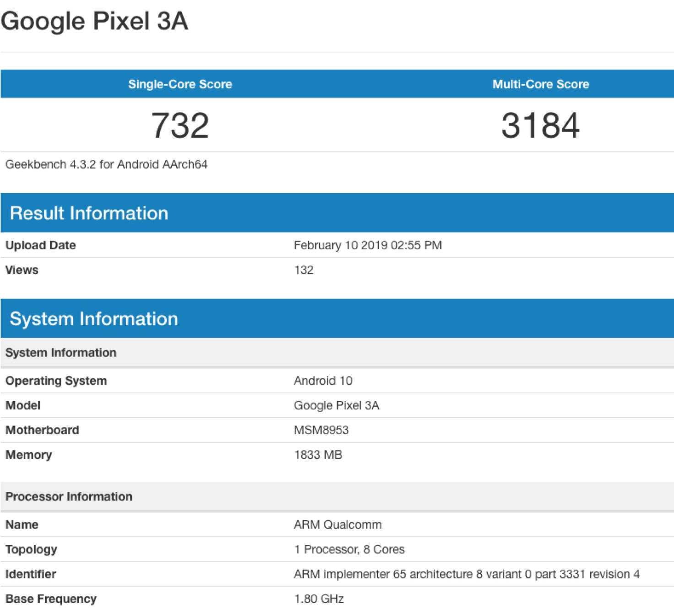The height and width of the screenshot is (616, 674).
Task: Click the Google Pixel 3A page title
Action: [x=94, y=21]
